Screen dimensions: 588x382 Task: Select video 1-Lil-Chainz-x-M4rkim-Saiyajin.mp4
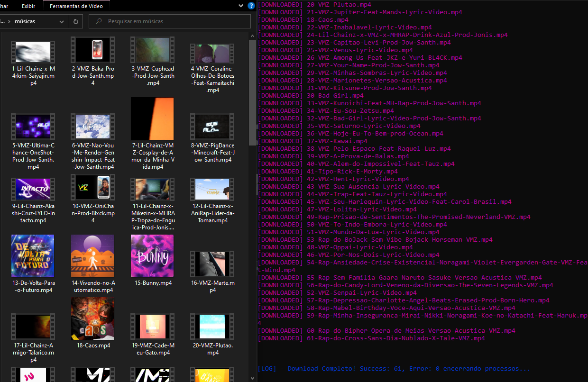[x=33, y=63]
